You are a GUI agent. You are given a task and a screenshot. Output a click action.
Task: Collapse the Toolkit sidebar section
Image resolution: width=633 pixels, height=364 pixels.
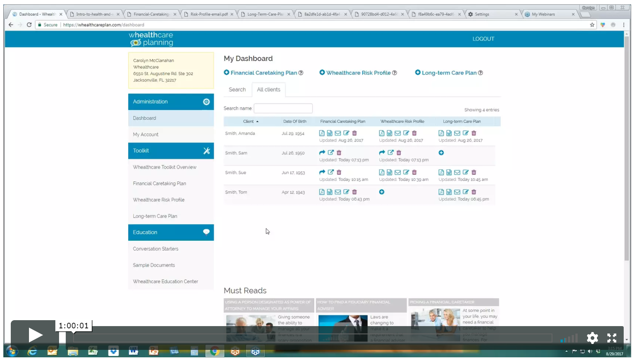pyautogui.click(x=206, y=151)
